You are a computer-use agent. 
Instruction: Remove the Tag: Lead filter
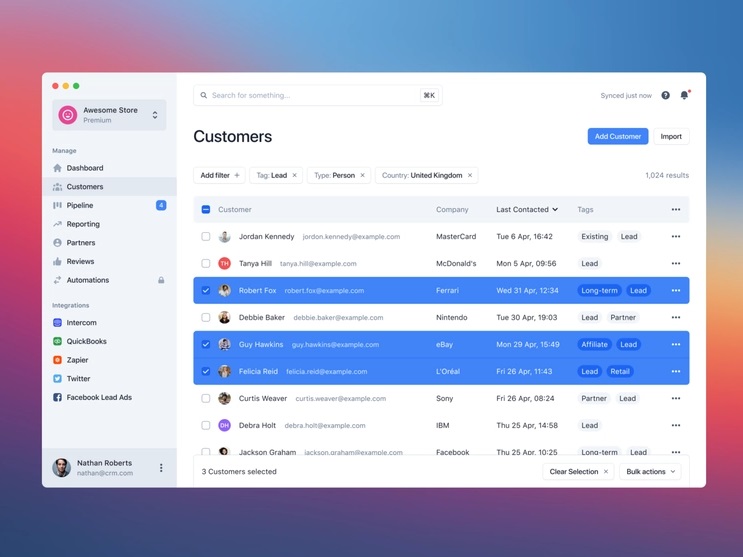[294, 175]
